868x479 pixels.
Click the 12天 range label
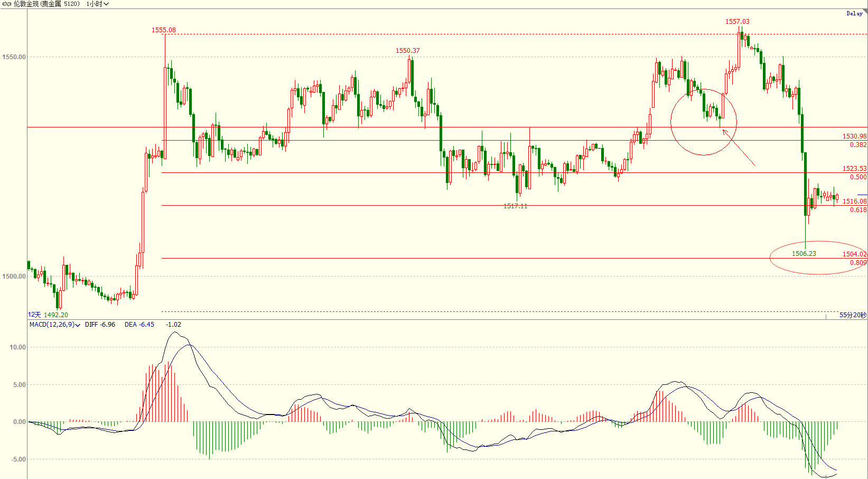point(34,315)
